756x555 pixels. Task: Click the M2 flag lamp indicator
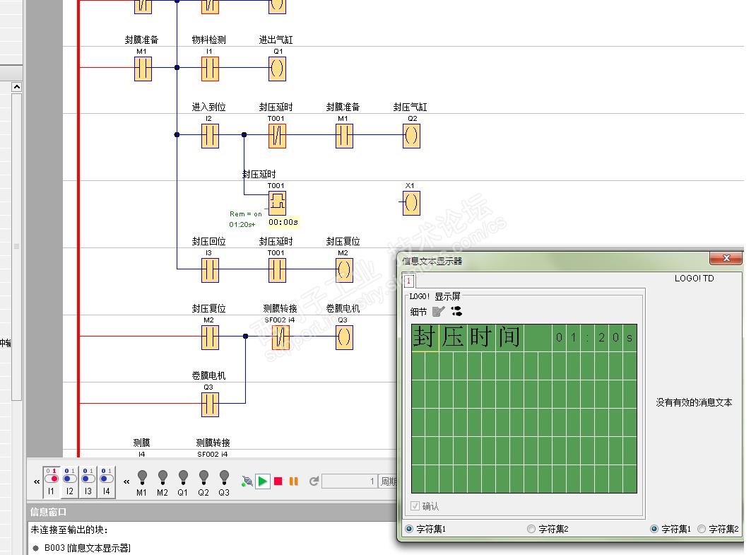163,477
